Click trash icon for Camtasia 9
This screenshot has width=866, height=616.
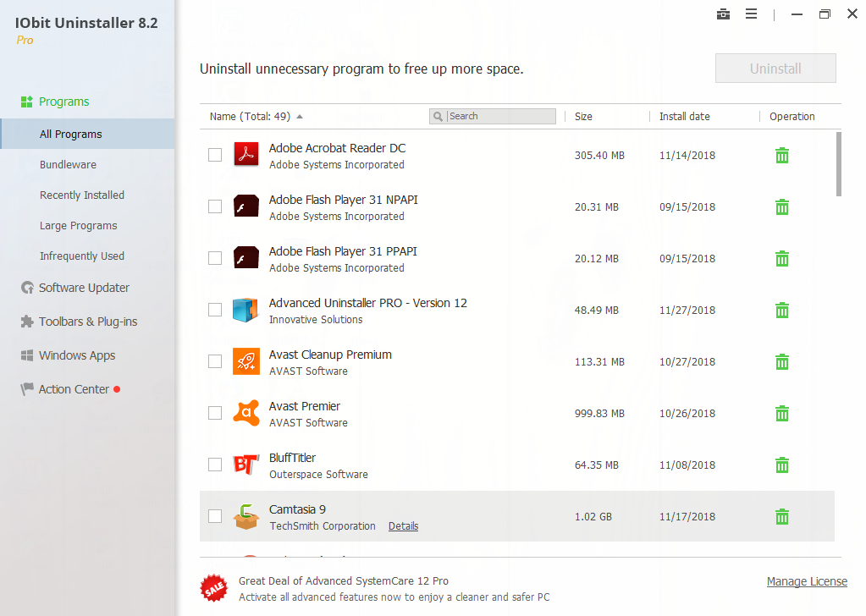pyautogui.click(x=781, y=517)
